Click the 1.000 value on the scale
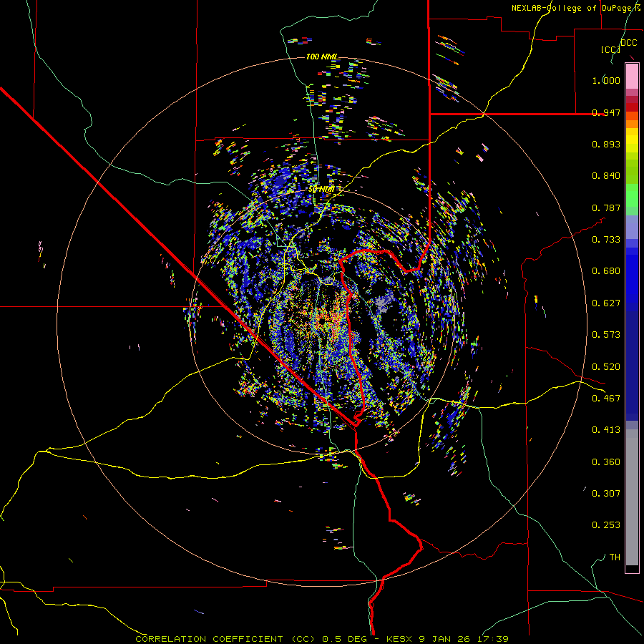The image size is (644, 644). click(606, 80)
